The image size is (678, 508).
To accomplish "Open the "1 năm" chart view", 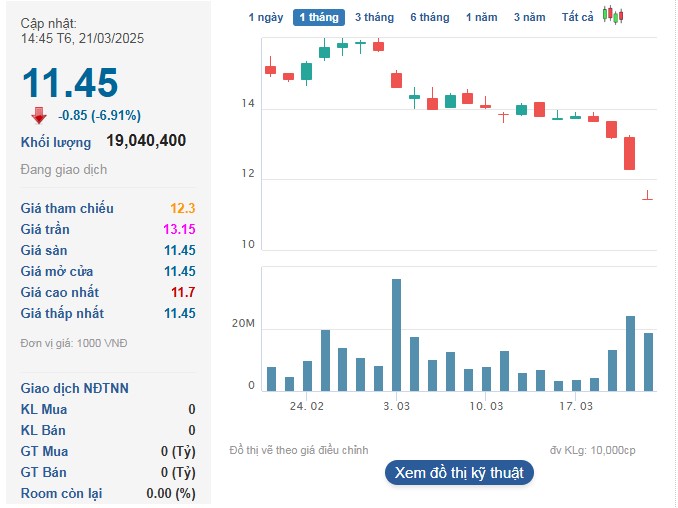I will [481, 17].
